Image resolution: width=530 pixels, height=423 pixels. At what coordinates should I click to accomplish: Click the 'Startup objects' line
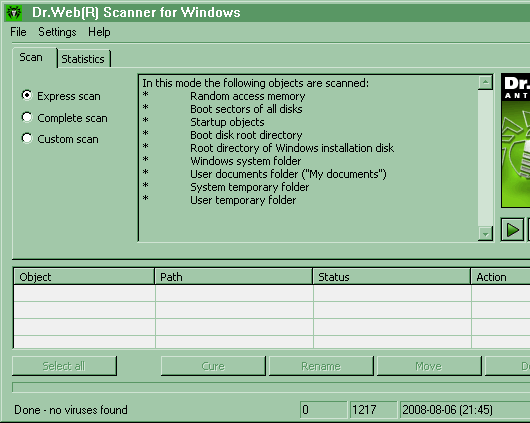point(227,122)
